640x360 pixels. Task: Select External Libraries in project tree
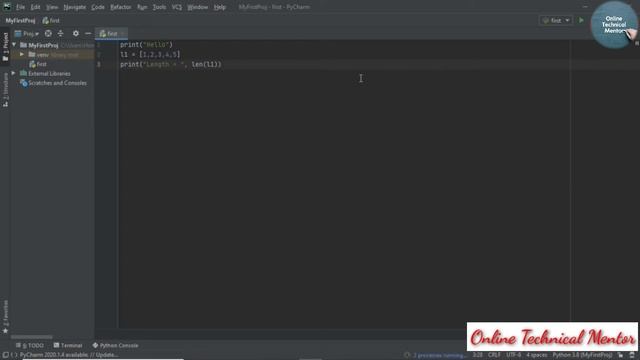click(45, 73)
